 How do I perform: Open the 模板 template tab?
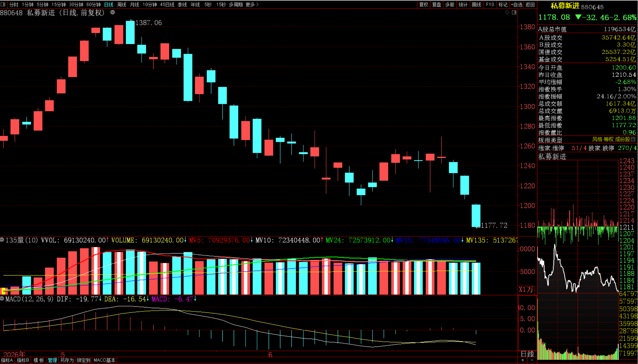pyautogui.click(x=39, y=360)
